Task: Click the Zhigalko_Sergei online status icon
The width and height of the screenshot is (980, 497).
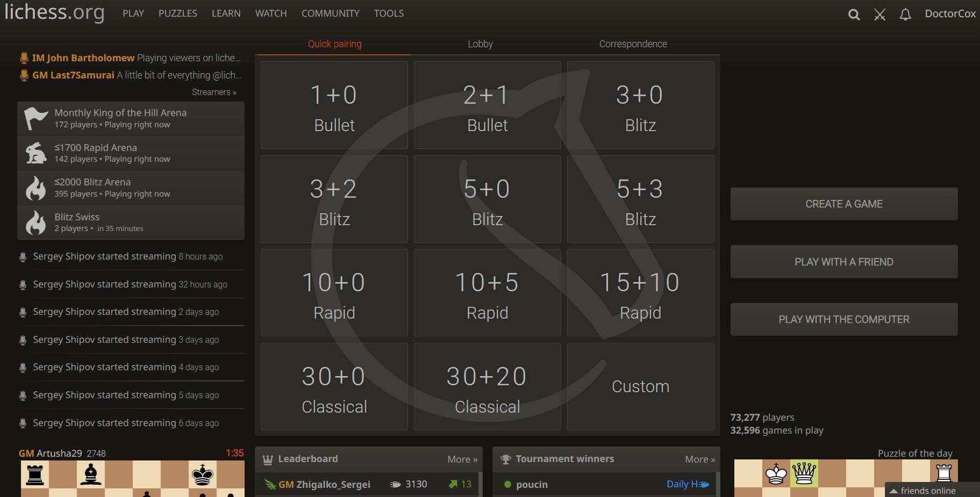Action: click(x=270, y=485)
